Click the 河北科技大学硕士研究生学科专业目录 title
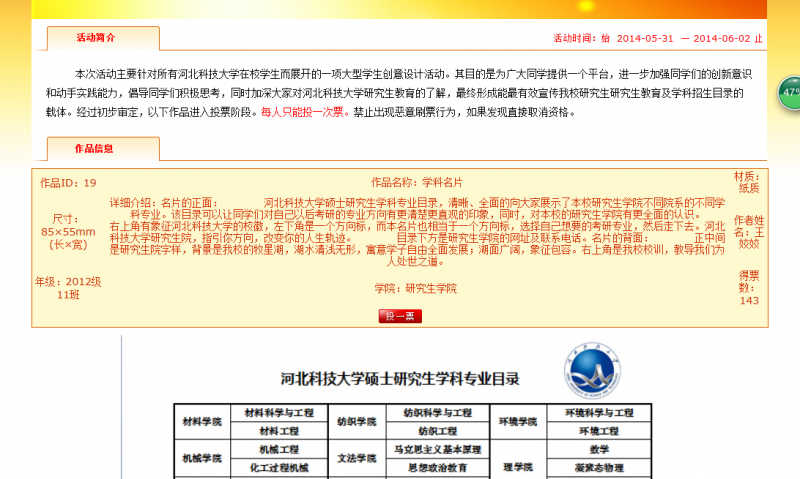Viewport: 800px width, 479px height. tap(400, 379)
